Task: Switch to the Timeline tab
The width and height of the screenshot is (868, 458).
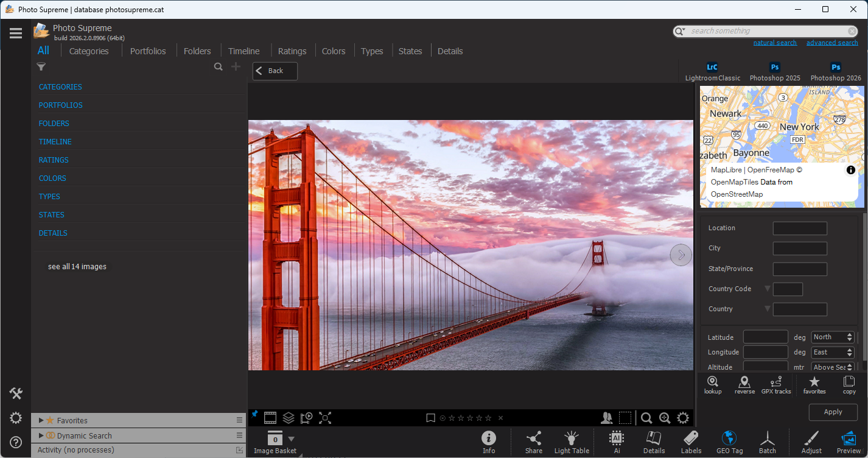Action: [243, 51]
